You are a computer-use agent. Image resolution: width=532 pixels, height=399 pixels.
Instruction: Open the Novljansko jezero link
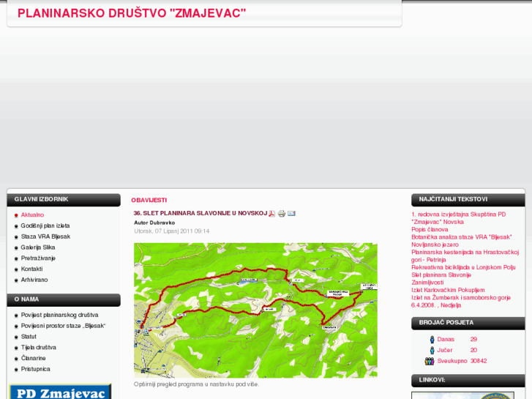tap(435, 245)
